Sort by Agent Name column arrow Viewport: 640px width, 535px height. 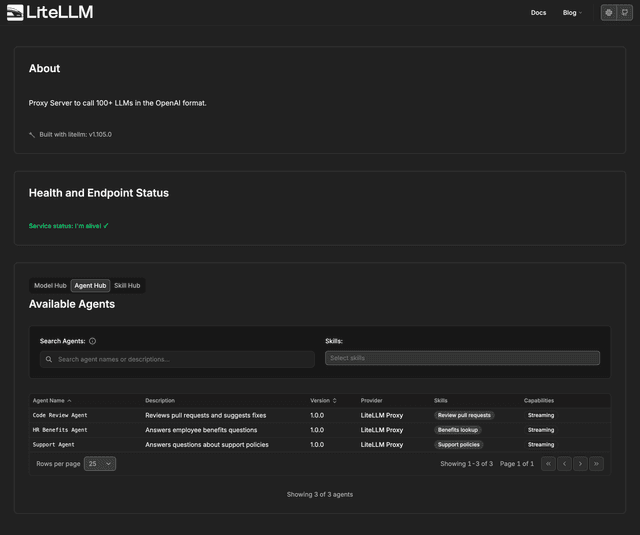[69, 401]
